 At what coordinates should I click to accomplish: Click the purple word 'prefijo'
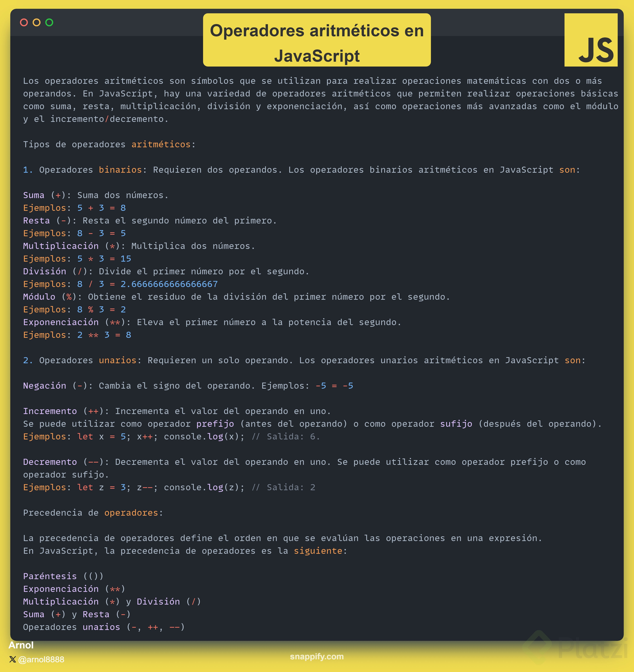[x=215, y=424]
